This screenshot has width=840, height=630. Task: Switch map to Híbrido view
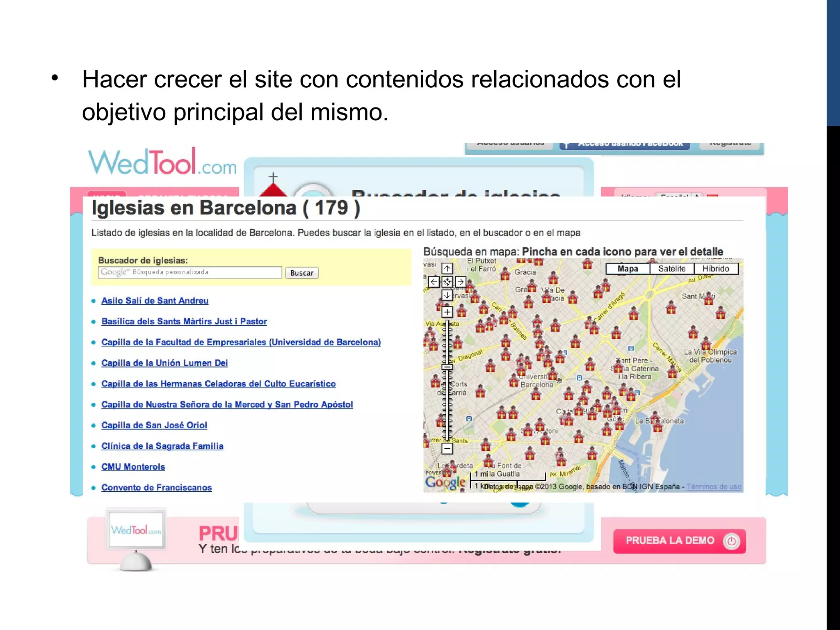coord(716,269)
